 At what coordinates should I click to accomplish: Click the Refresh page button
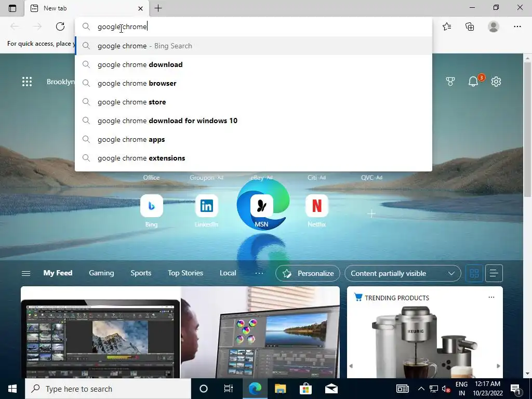[60, 26]
